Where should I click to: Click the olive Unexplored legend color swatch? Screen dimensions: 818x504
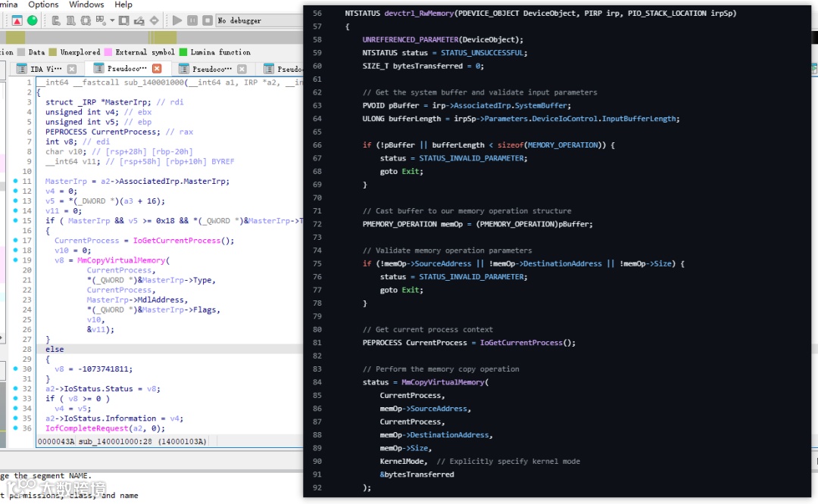pyautogui.click(x=53, y=52)
